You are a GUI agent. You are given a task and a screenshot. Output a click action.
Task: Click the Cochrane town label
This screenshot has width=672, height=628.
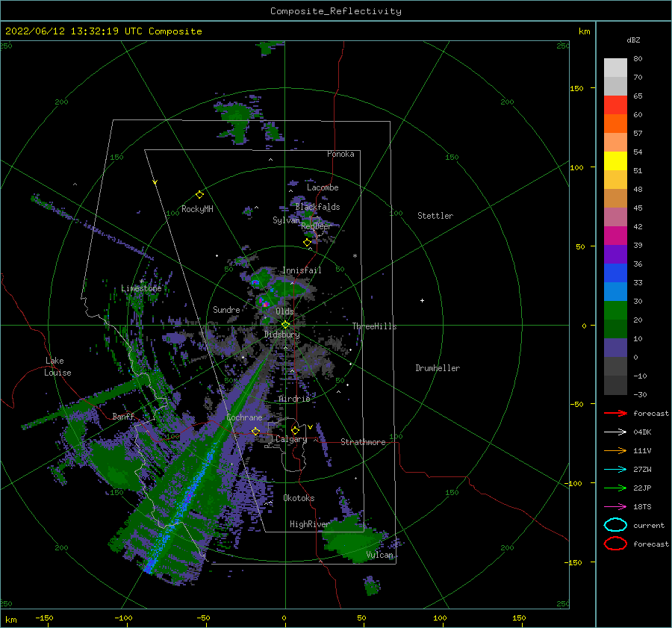point(244,417)
